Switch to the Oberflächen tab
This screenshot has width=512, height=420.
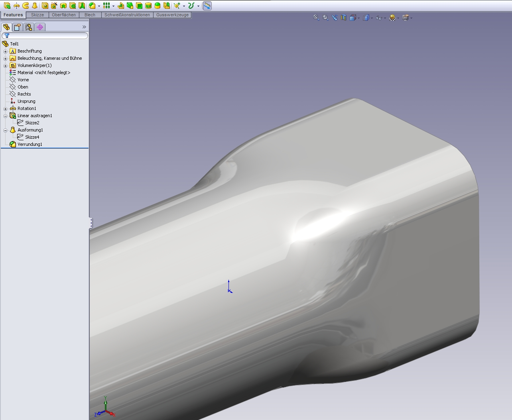64,15
